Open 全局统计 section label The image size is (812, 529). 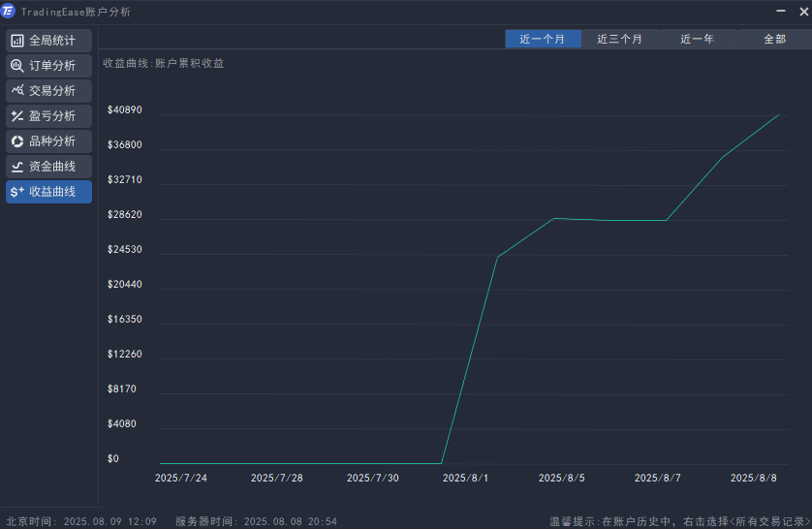pos(52,41)
